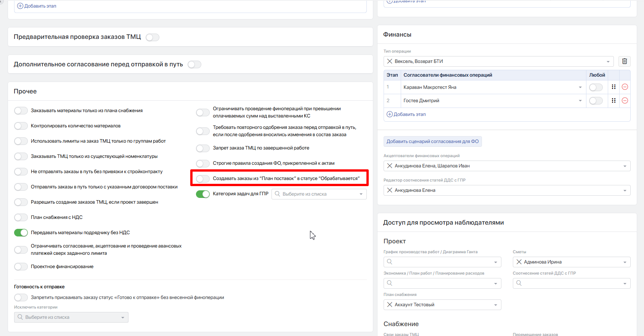Screen dimensions: 644x336
Task: Expand Тип операции dropdown Вексель, Возврат БТИ
Action: [x=499, y=61]
